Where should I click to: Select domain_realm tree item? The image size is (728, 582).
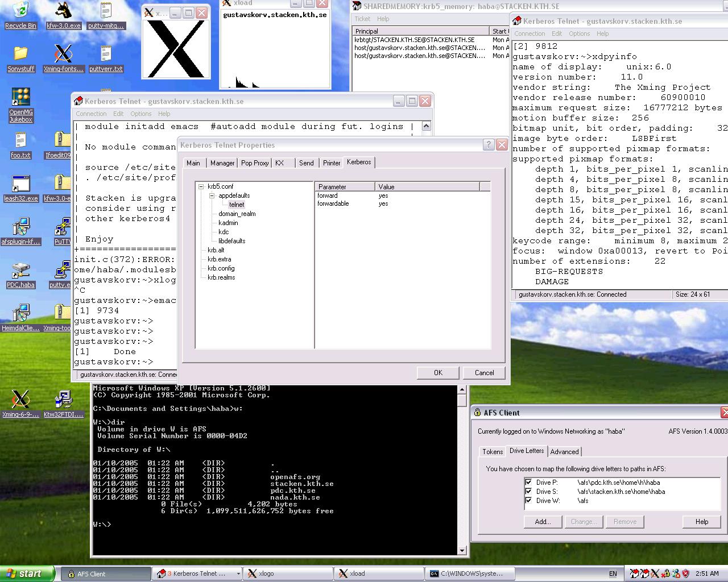pos(237,214)
